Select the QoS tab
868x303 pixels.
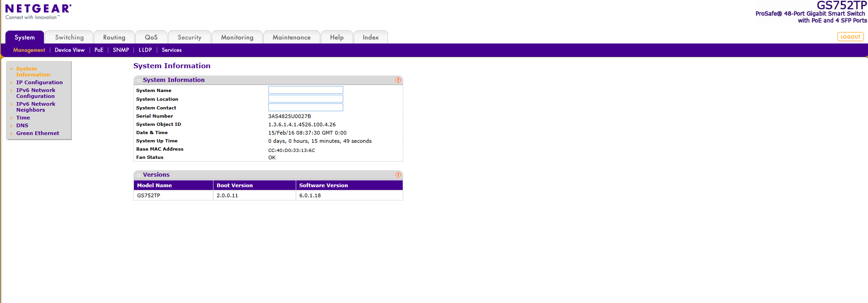click(x=151, y=38)
